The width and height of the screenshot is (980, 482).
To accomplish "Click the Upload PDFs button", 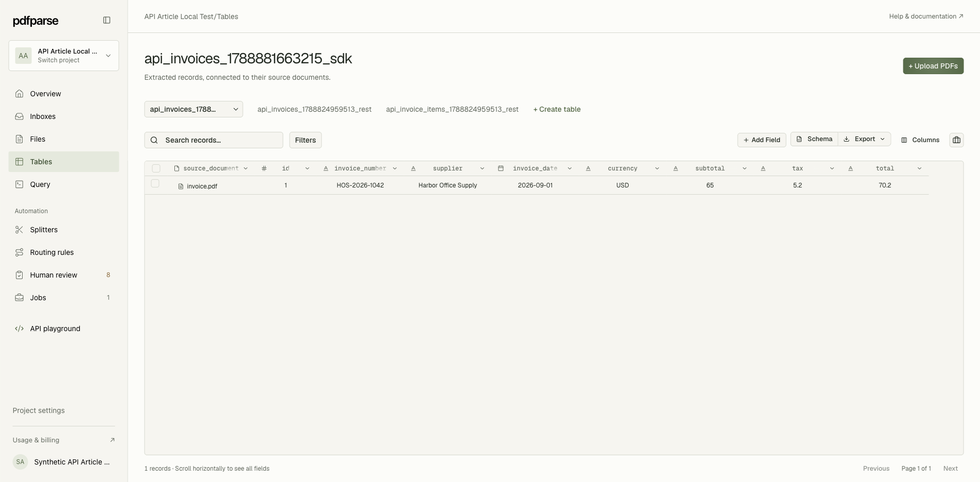I will pyautogui.click(x=933, y=66).
